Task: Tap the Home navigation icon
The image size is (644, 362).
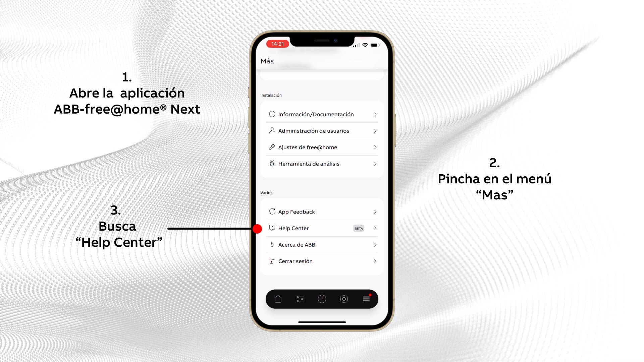Action: coord(277,299)
